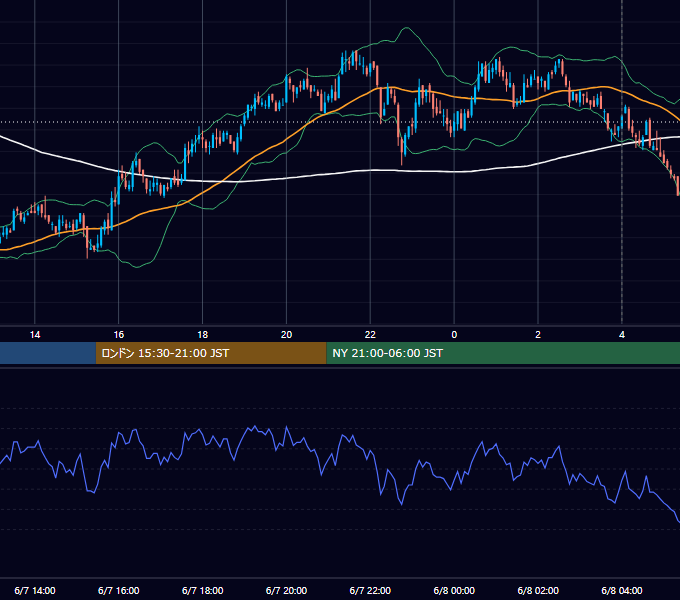
Task: Click the ロンドン 15:30-21:00 JST session bar
Action: pos(211,353)
